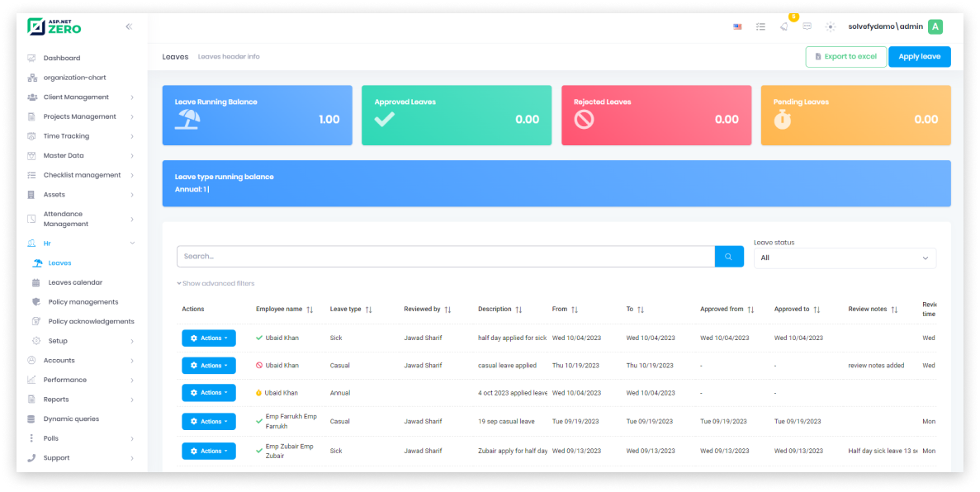Open the chat messages icon
The height and width of the screenshot is (492, 980).
(807, 26)
